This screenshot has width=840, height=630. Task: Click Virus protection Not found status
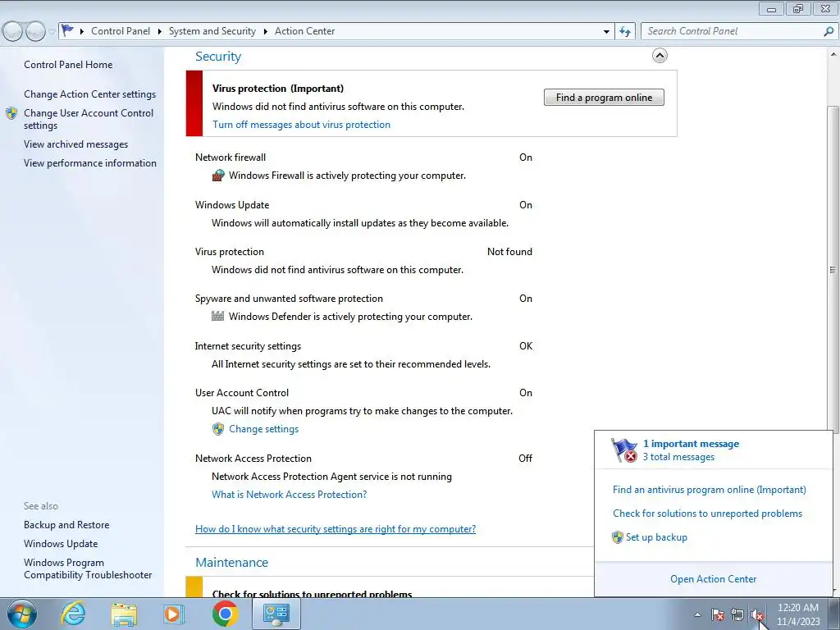[509, 252]
